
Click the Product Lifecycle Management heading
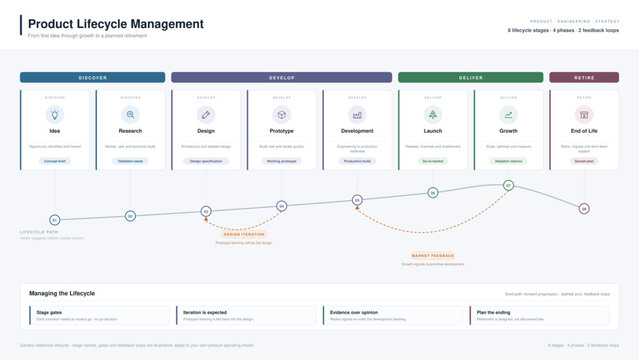(116, 24)
